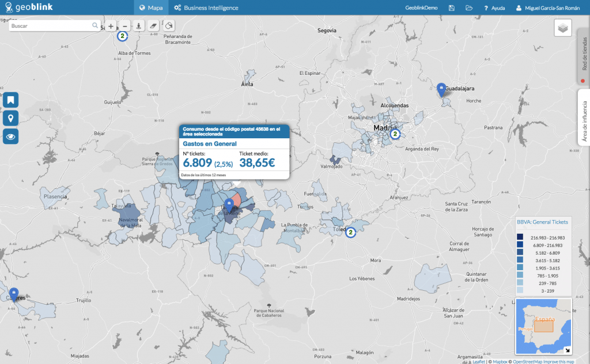Screen dimensions: 590x364
Task: Click the search magnifier icon
Action: (x=95, y=25)
